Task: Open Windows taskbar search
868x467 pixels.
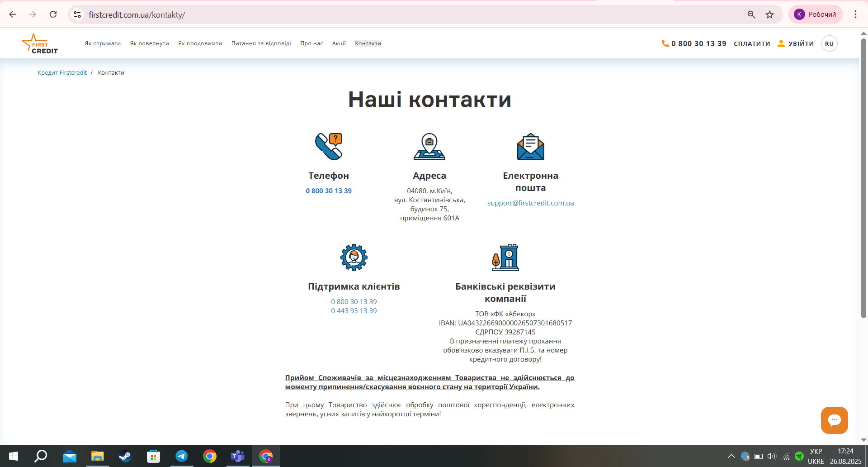Action: pos(41,456)
